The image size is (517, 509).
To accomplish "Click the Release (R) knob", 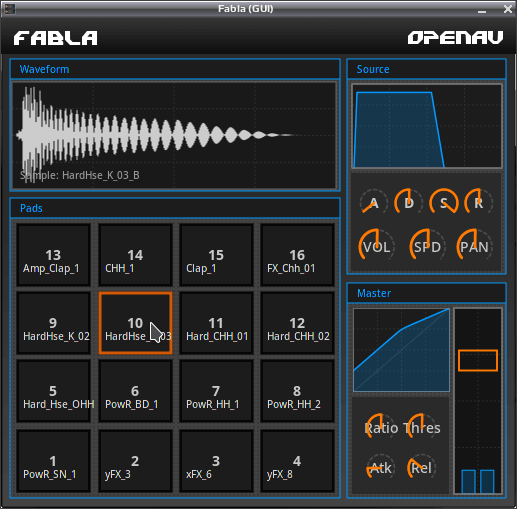I will click(479, 202).
